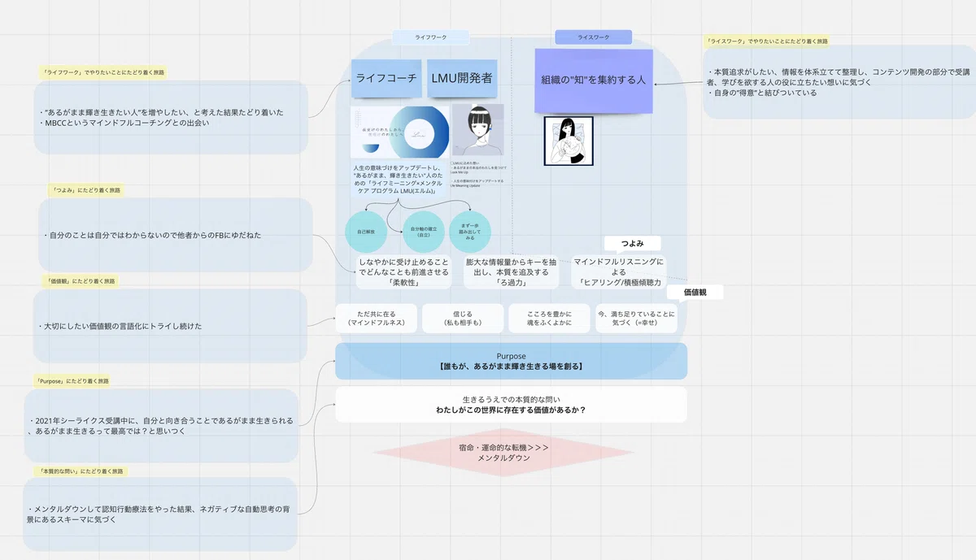This screenshot has width=976, height=560.
Task: Select yellow tag 「価値観」にたどり着く旅路
Action: point(81,281)
